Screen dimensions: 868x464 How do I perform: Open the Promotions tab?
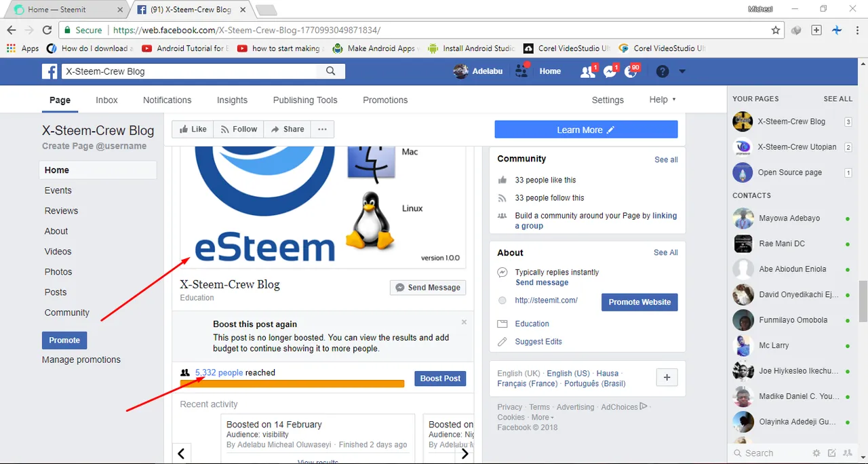click(385, 100)
